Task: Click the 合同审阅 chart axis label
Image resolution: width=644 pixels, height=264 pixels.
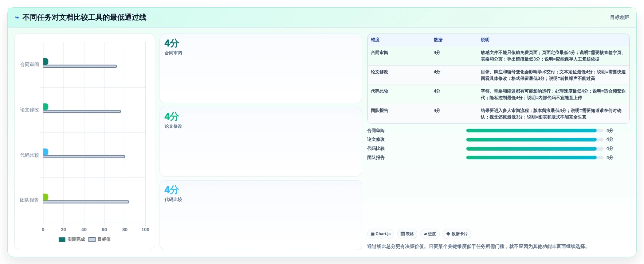Action: 30,65
